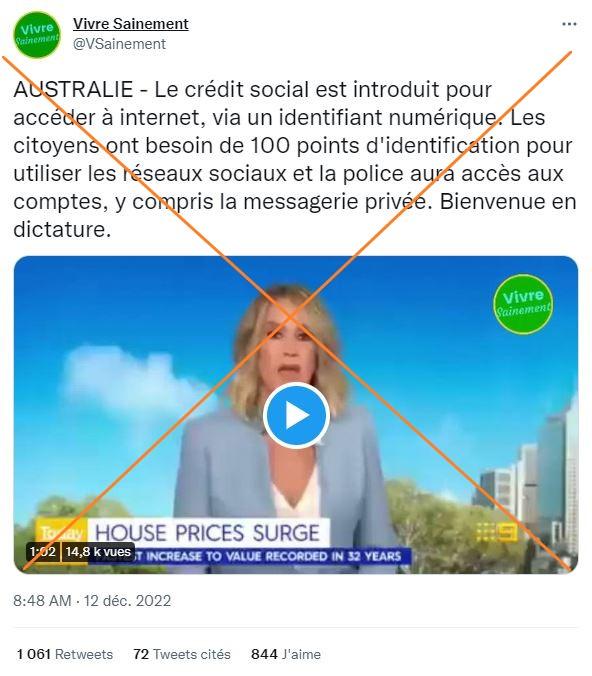Click the Channel 9 logo in video
Viewport: 592px width, 676px height.
(x=497, y=532)
